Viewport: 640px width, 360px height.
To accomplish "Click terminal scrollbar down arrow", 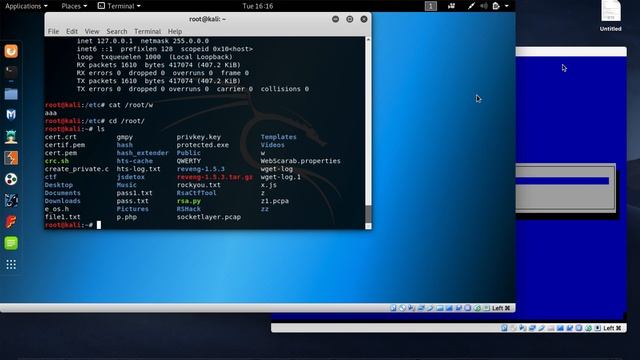I will point(368,226).
